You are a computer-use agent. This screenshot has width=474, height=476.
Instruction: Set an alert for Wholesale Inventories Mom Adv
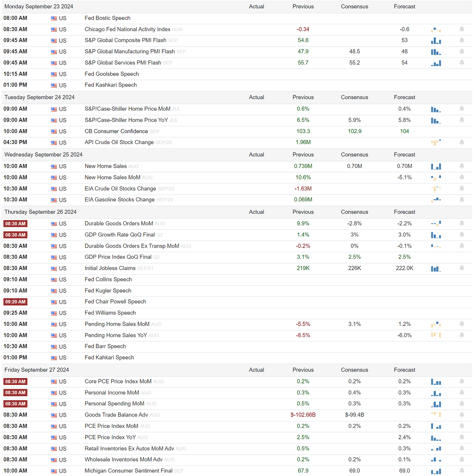[x=462, y=459]
